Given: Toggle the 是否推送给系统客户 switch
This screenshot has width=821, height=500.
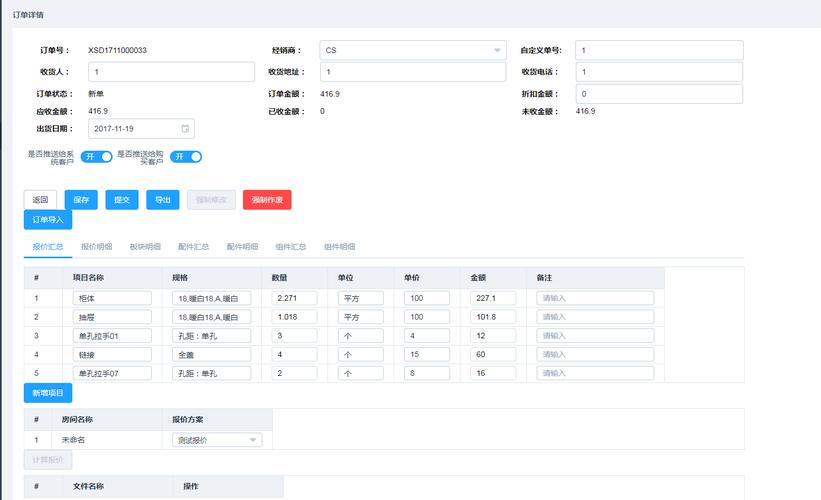Looking at the screenshot, I should pyautogui.click(x=96, y=157).
